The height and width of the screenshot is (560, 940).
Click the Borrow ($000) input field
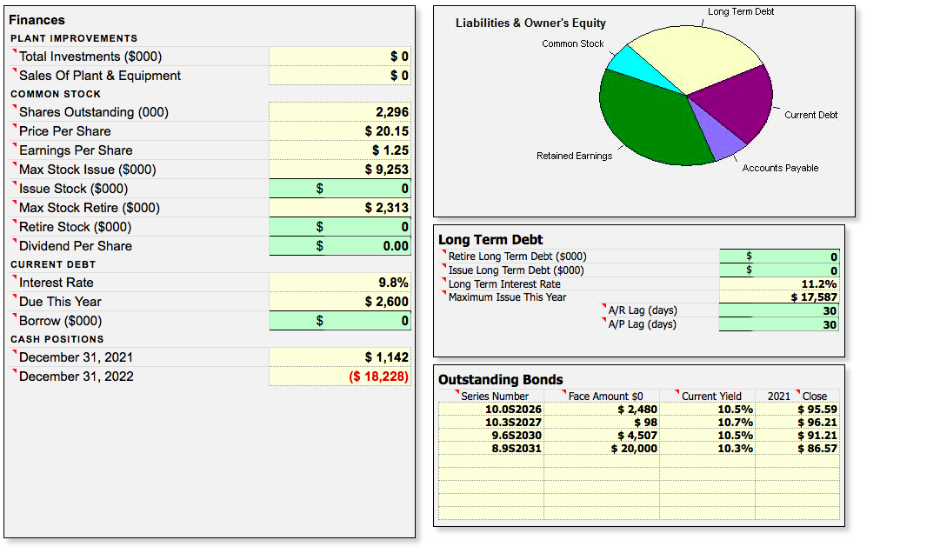(340, 321)
